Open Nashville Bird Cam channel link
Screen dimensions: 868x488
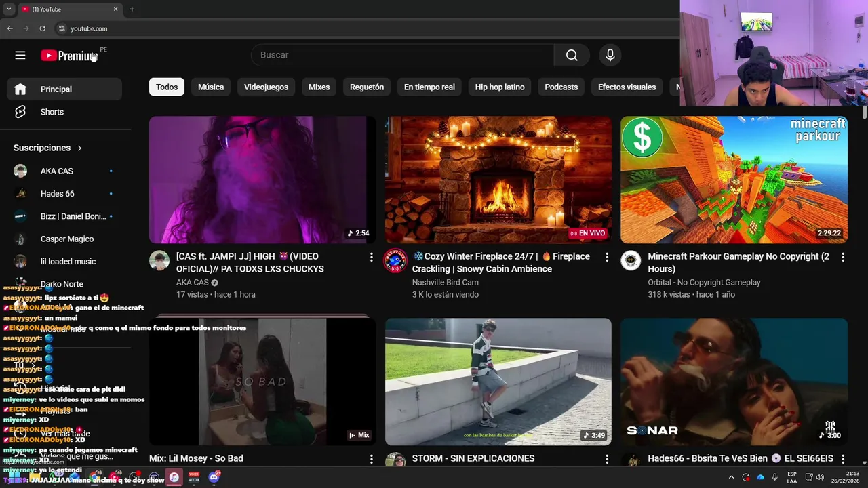pos(446,283)
